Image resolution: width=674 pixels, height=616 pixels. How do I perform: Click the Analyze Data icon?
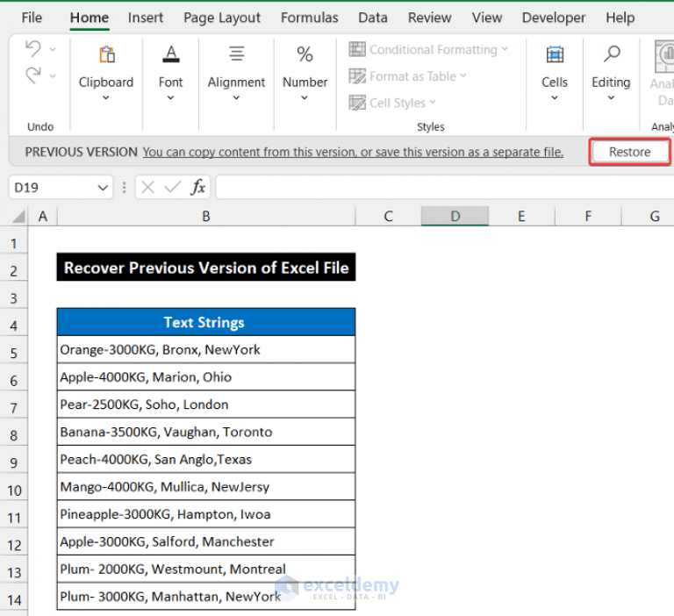coord(664,56)
